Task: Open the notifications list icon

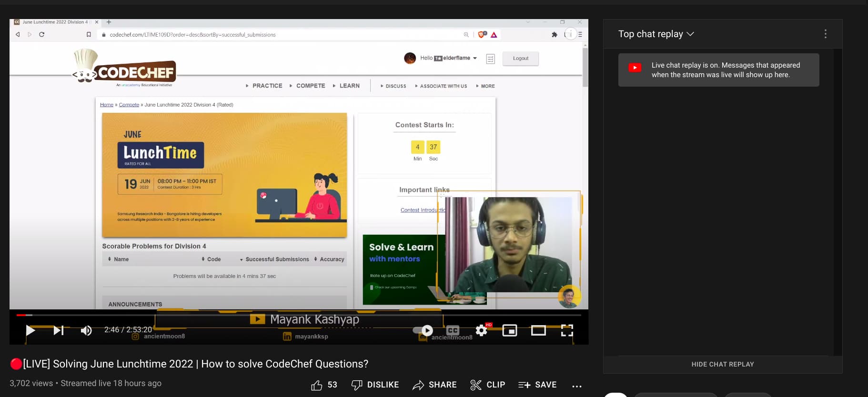Action: pyautogui.click(x=490, y=59)
